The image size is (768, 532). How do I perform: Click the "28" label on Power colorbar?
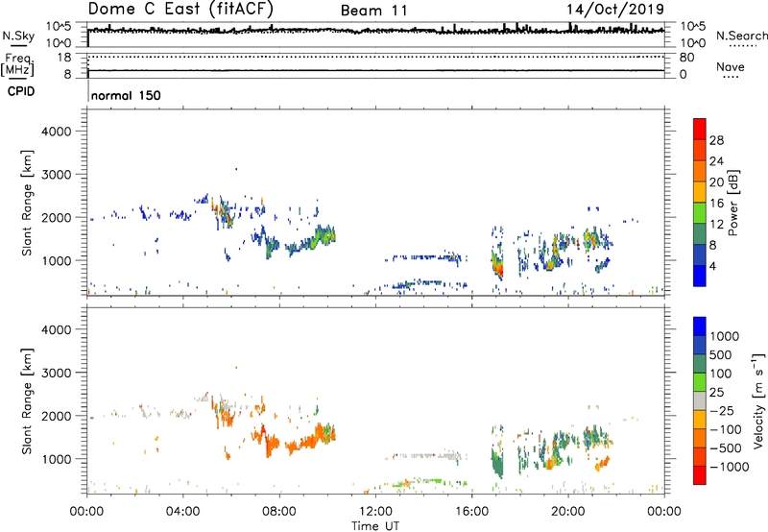pyautogui.click(x=716, y=140)
